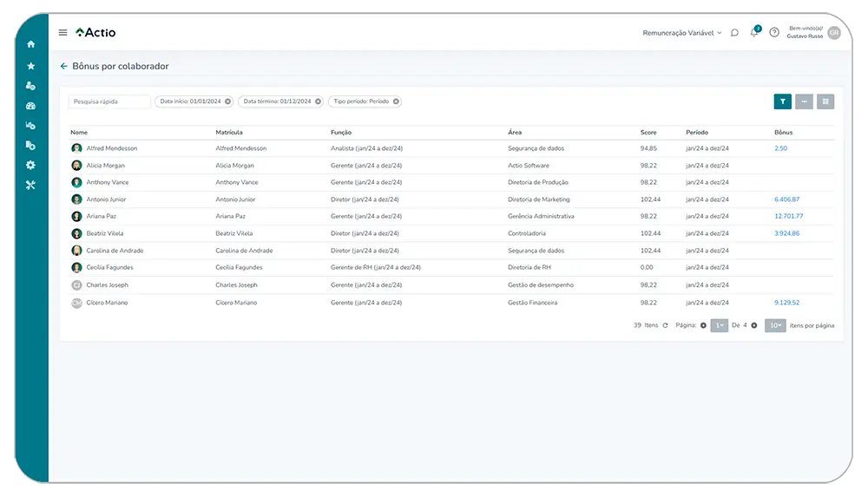This screenshot has height=496, width=868.
Task: Open the notifications bell
Action: point(754,33)
